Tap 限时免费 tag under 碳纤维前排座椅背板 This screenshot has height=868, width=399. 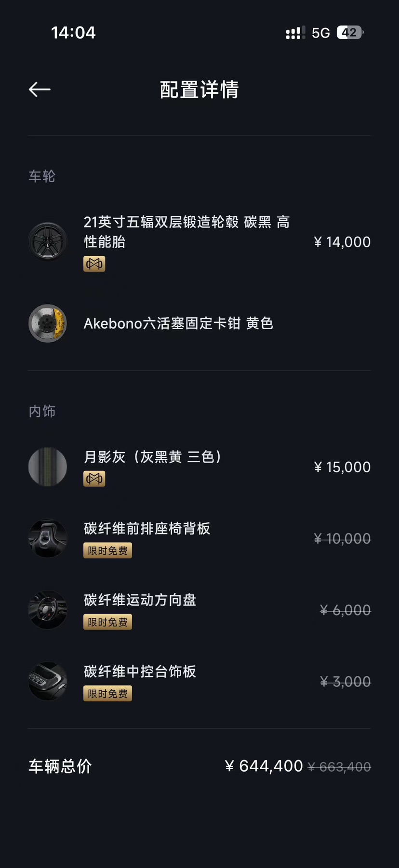pos(107,550)
